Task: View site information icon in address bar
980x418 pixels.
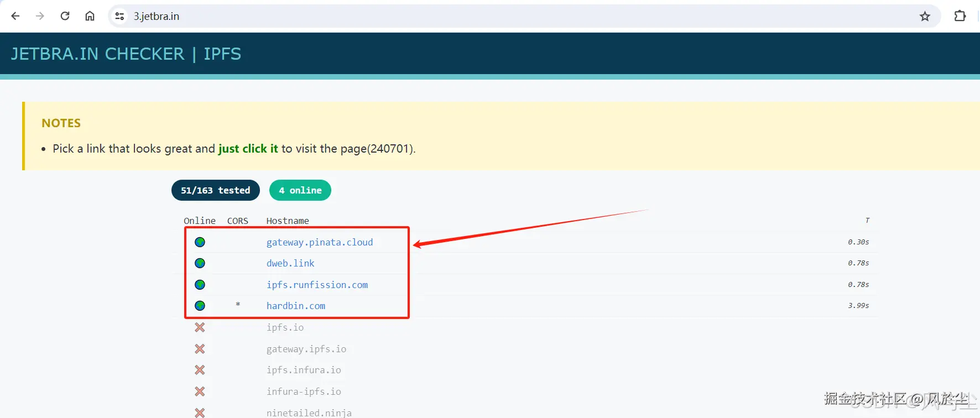Action: pos(119,16)
